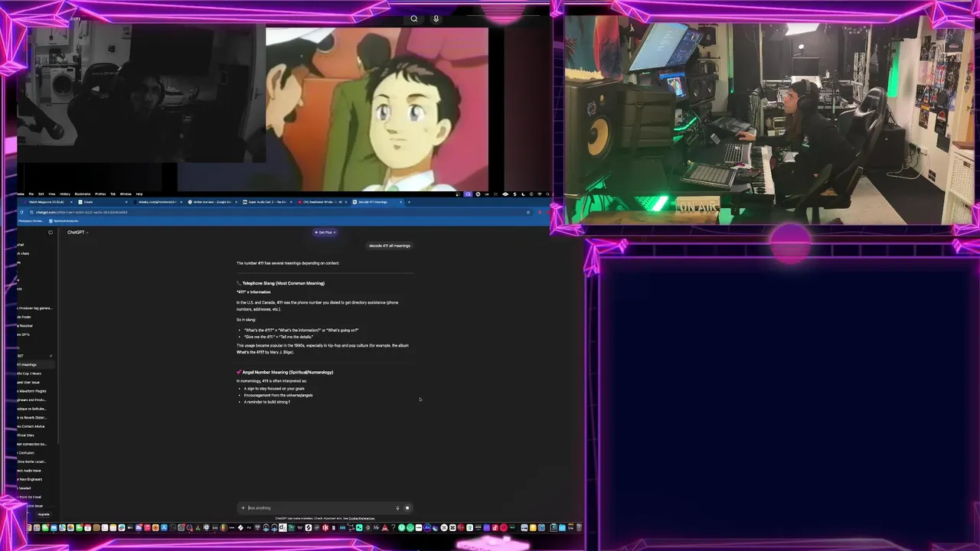The image size is (980, 551).
Task: Open the Help menu
Action: [139, 194]
